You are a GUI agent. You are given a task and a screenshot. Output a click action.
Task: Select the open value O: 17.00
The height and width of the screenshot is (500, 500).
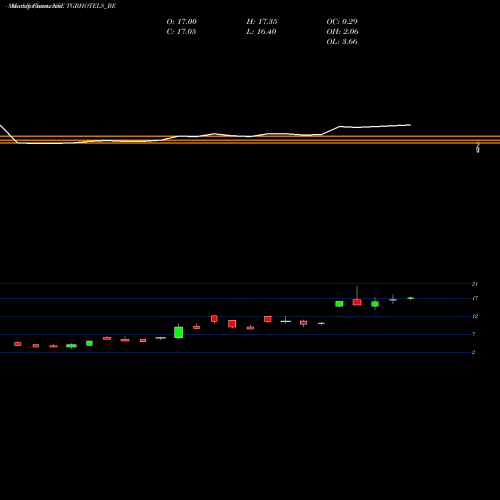pyautogui.click(x=181, y=22)
